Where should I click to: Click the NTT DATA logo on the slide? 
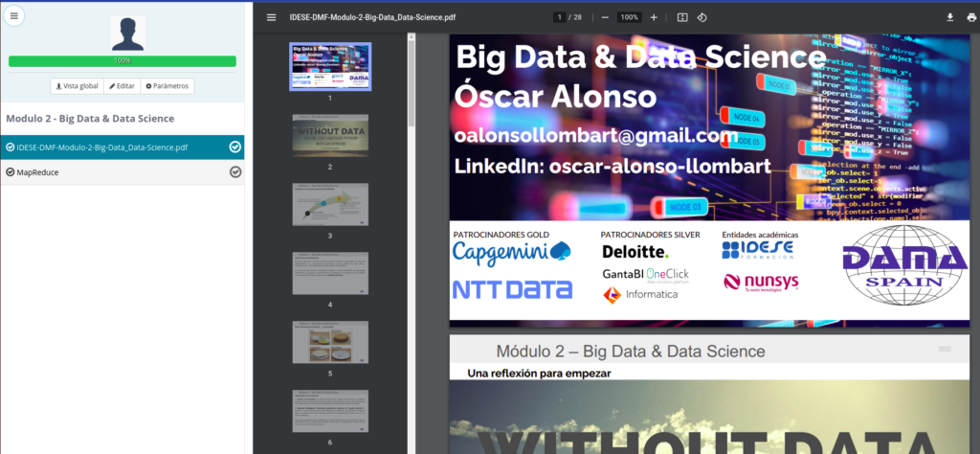tap(512, 289)
